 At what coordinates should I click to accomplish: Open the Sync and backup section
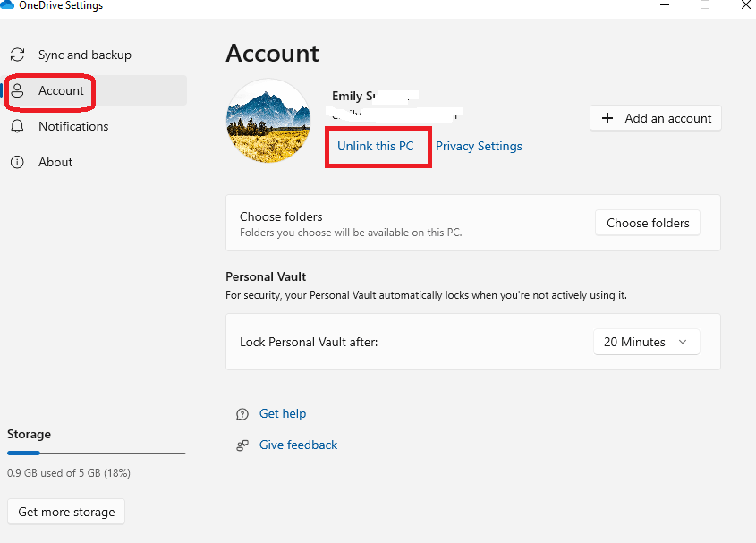point(96,55)
